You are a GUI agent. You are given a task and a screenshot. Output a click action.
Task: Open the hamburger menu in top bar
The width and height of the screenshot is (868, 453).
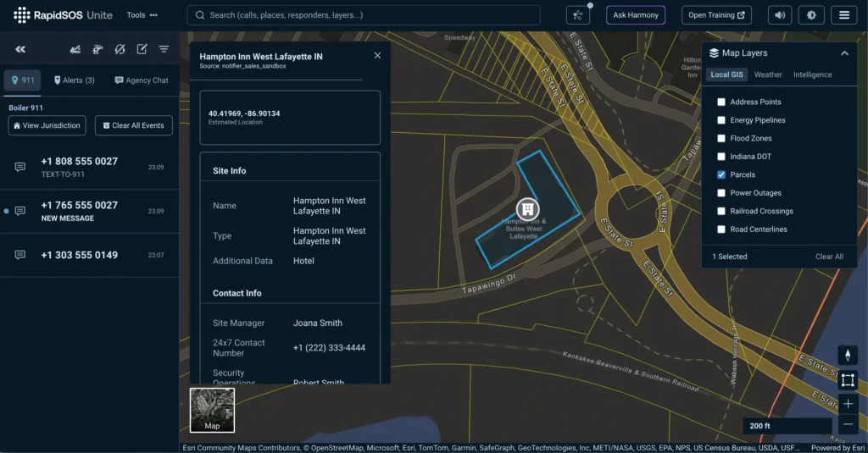843,15
